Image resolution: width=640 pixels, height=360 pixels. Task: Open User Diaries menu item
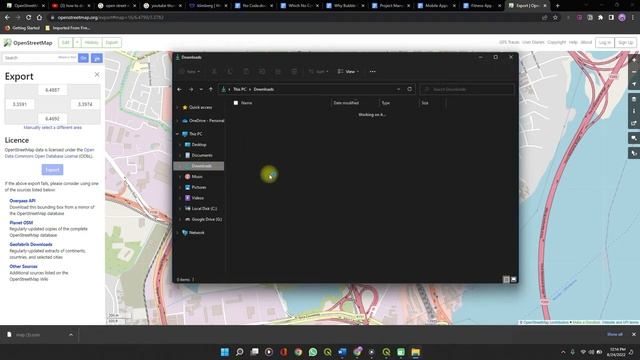tap(533, 42)
